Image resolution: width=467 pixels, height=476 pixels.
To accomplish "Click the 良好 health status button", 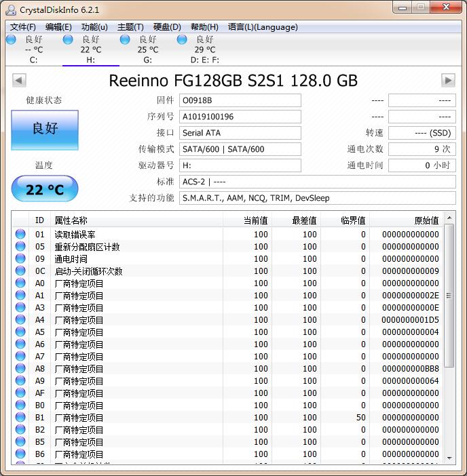I will tap(45, 130).
